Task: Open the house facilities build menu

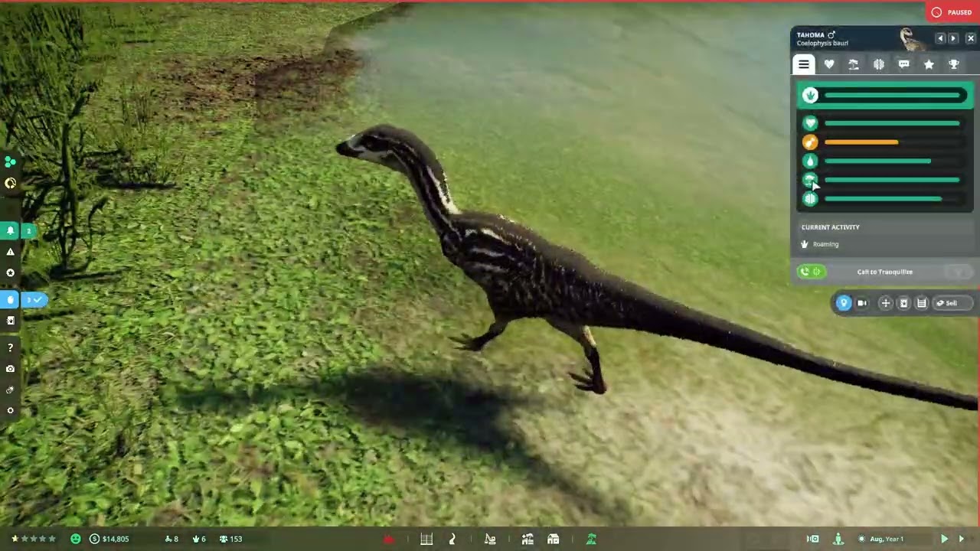Action: (553, 540)
